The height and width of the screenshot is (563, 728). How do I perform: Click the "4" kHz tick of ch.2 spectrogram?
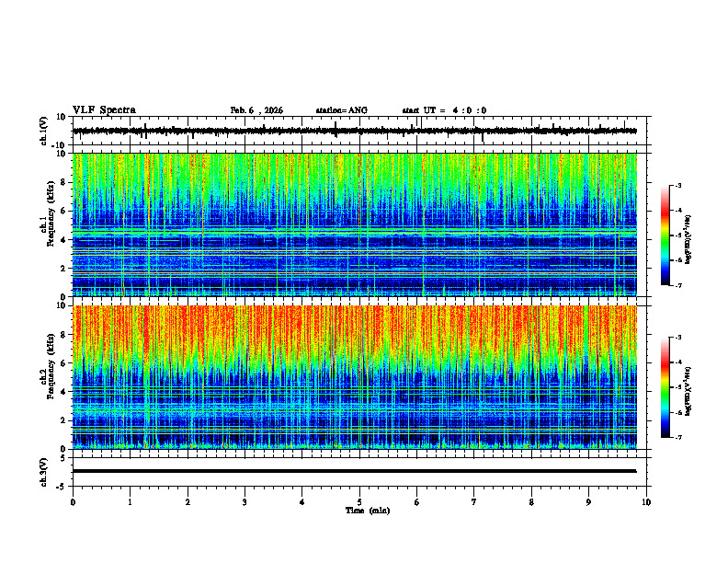click(63, 392)
